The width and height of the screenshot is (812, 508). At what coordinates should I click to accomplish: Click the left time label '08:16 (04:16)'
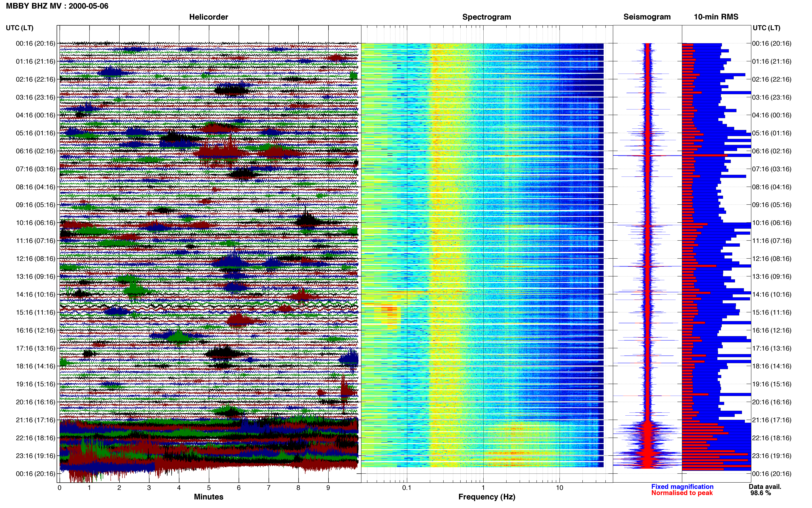pos(36,187)
